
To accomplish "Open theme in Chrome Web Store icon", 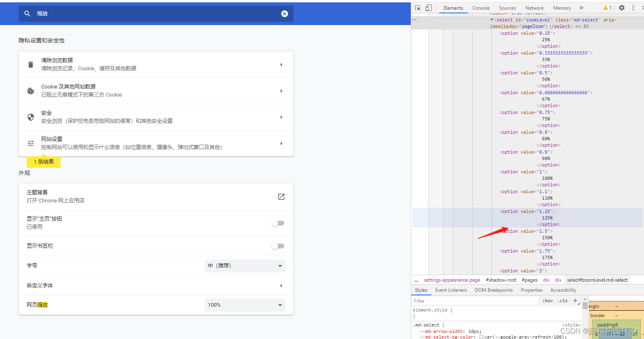I will click(x=281, y=197).
